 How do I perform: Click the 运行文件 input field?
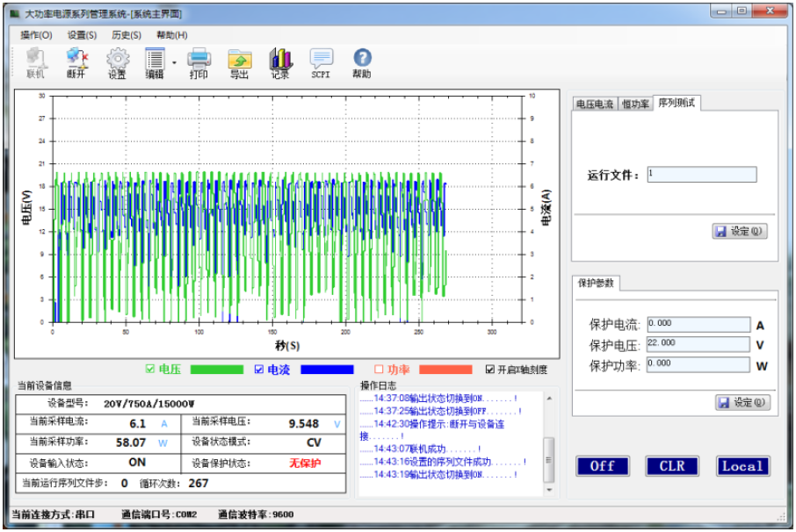point(701,172)
